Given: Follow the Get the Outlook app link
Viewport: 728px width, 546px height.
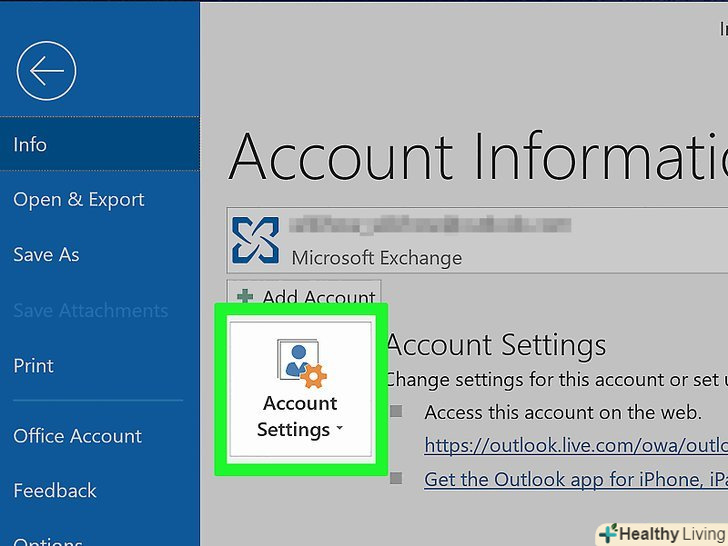Looking at the screenshot, I should click(575, 479).
